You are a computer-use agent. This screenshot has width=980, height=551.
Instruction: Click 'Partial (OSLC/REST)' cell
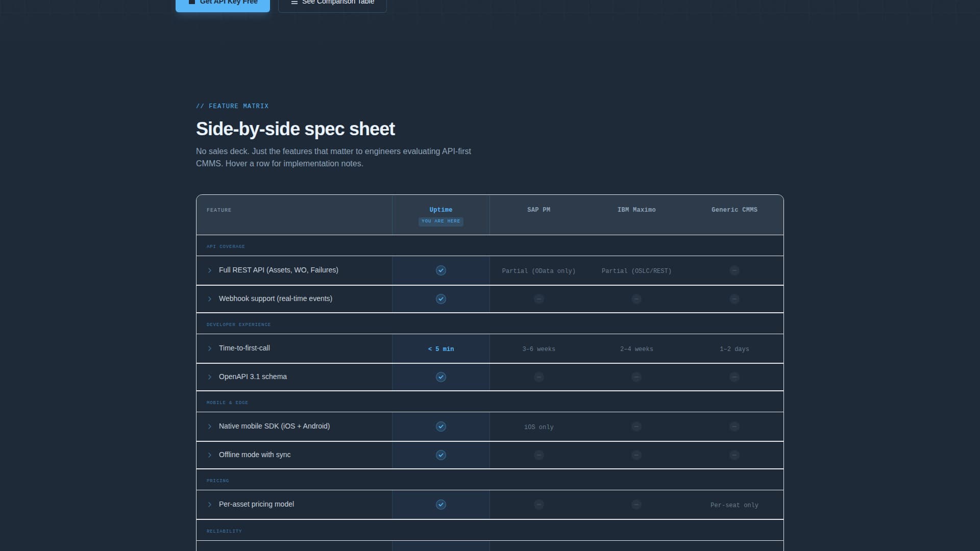[x=636, y=271]
